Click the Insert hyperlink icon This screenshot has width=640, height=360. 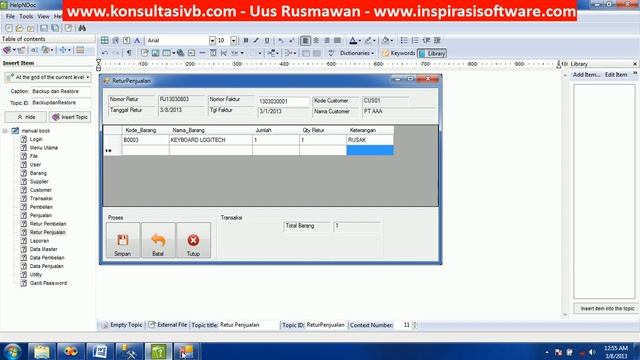point(180,53)
